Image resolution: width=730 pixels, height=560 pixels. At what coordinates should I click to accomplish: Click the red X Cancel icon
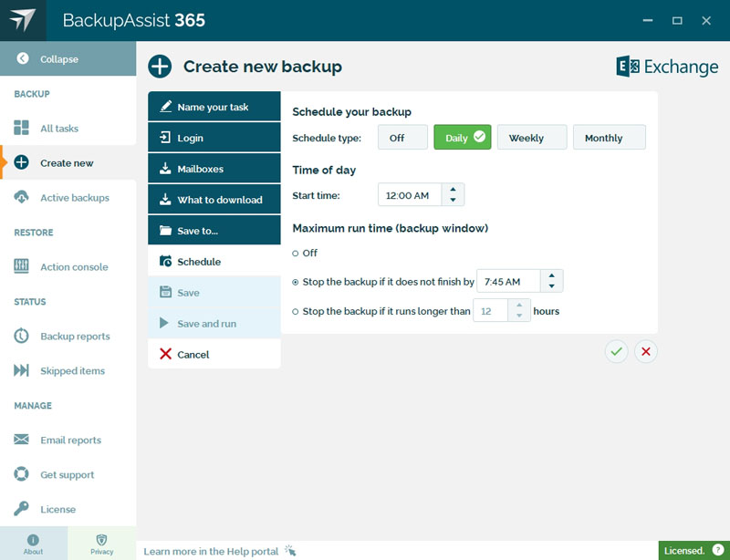(165, 354)
